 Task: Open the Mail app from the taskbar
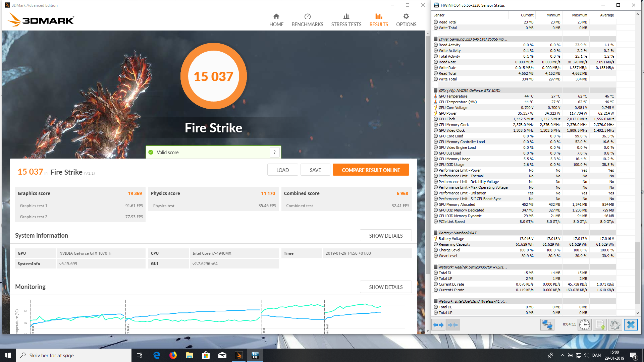[x=222, y=355]
